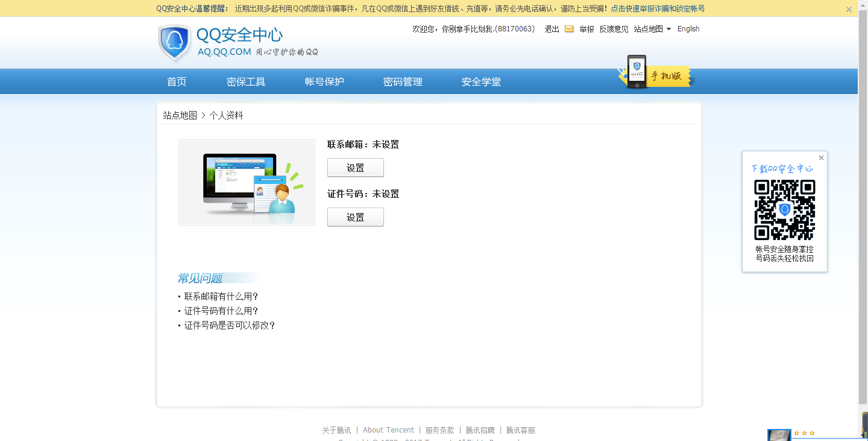Open the 首页 navigation tab
The width and height of the screenshot is (868, 441).
[177, 82]
